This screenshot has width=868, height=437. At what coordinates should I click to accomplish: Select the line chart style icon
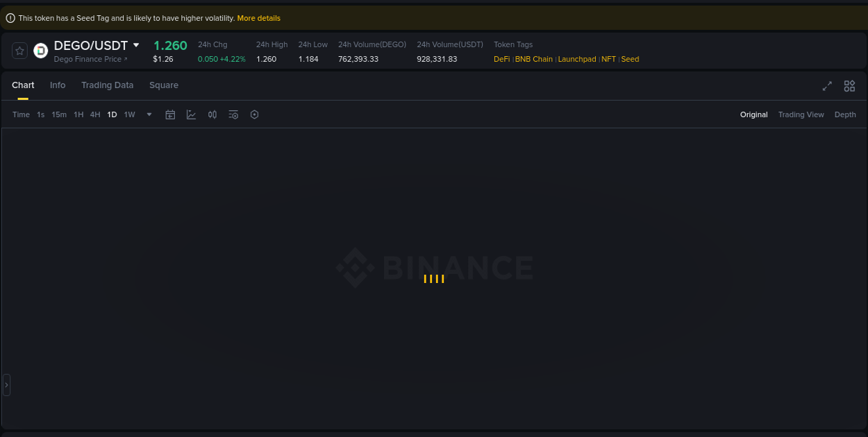coord(192,114)
